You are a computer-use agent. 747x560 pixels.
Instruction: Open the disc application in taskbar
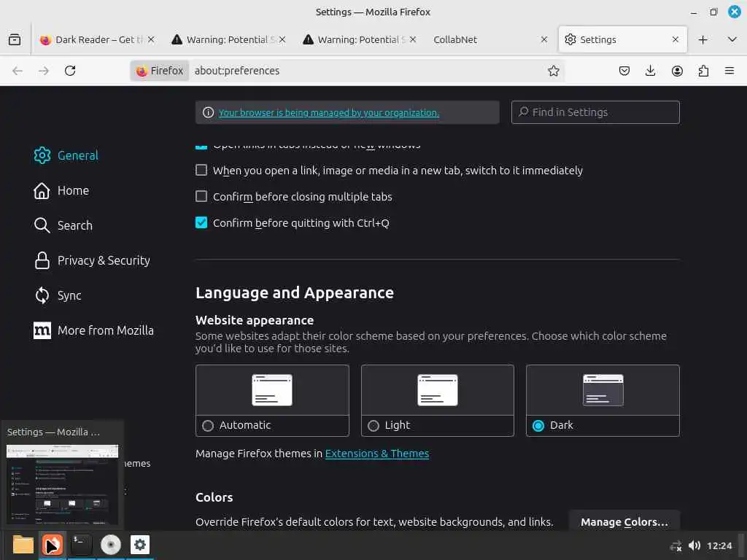[111, 545]
